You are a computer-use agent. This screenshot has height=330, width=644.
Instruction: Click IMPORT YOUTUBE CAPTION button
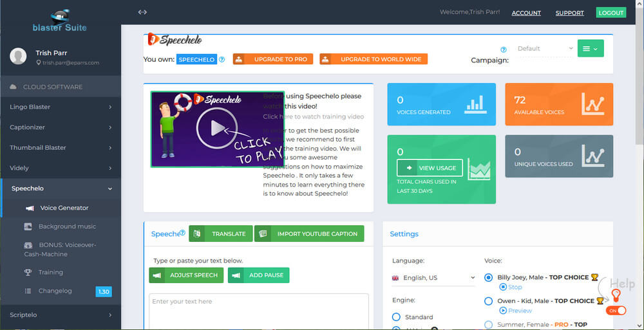(x=309, y=234)
